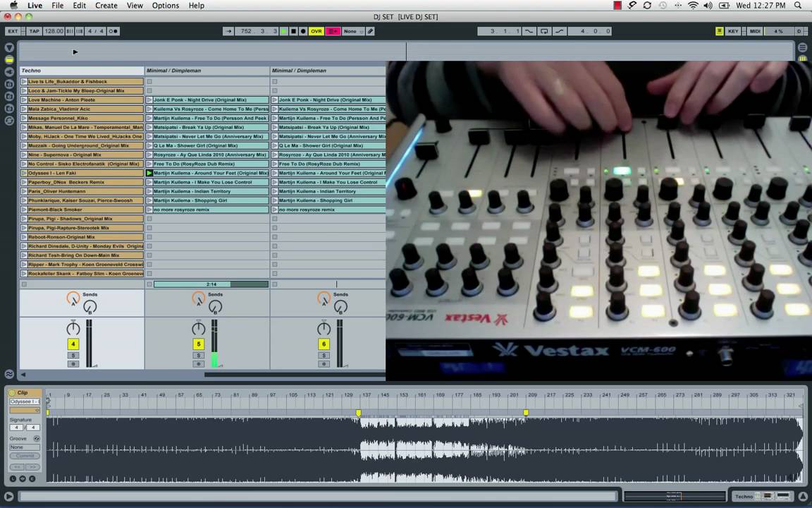Solo track 4 with the S button
This screenshot has height=508, width=812.
pyautogui.click(x=73, y=355)
